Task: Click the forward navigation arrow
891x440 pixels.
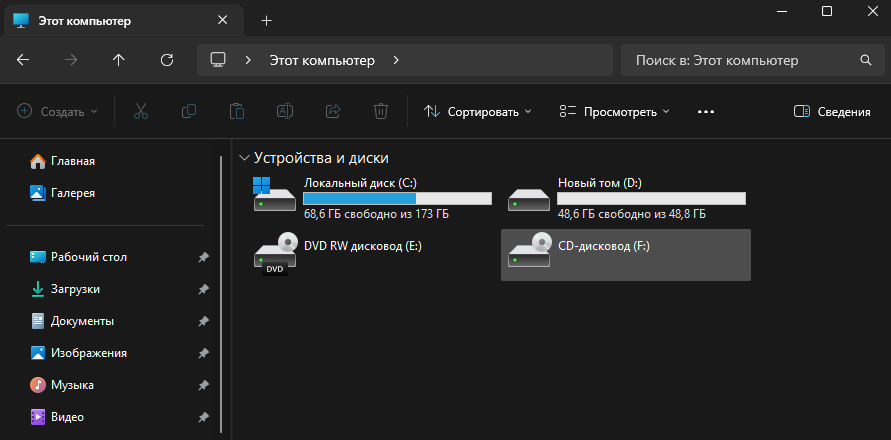Action: pos(71,60)
